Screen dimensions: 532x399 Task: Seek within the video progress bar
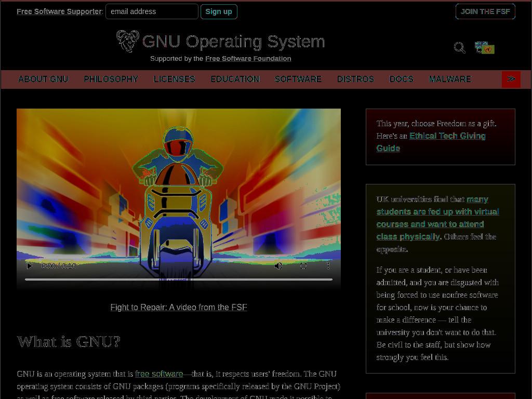[x=179, y=280]
